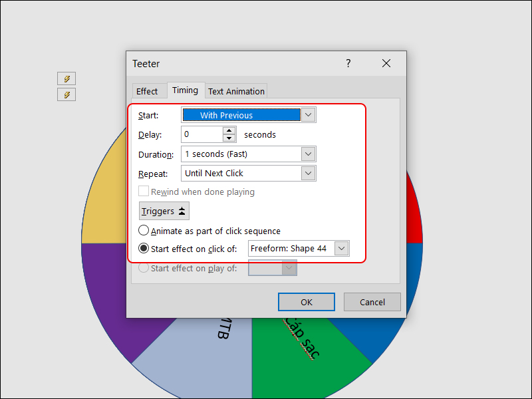The height and width of the screenshot is (399, 532).
Task: Expand the Duration dropdown list
Action: pos(308,154)
